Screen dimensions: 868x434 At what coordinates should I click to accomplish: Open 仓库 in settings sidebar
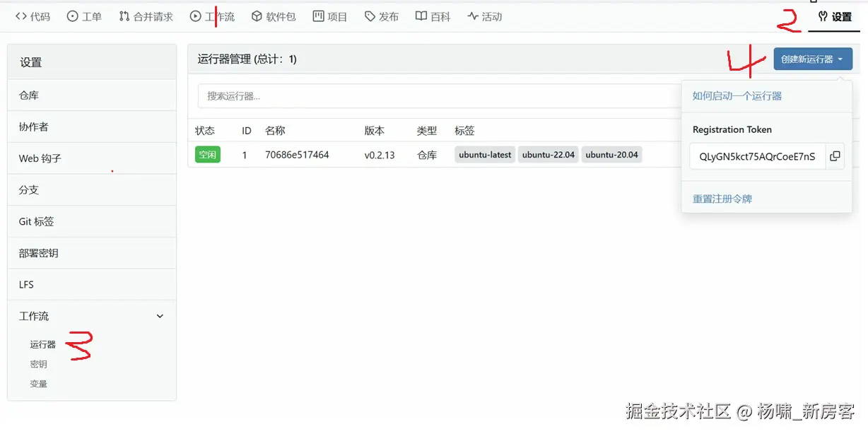click(x=92, y=95)
